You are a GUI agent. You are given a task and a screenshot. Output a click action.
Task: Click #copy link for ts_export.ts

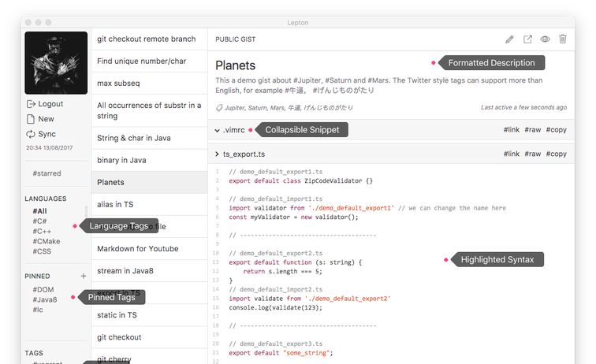point(557,154)
